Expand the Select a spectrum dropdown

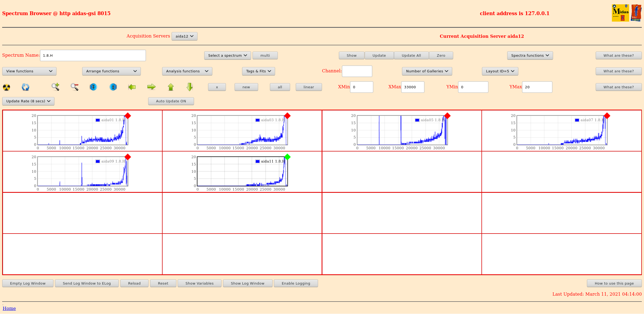[x=227, y=56]
